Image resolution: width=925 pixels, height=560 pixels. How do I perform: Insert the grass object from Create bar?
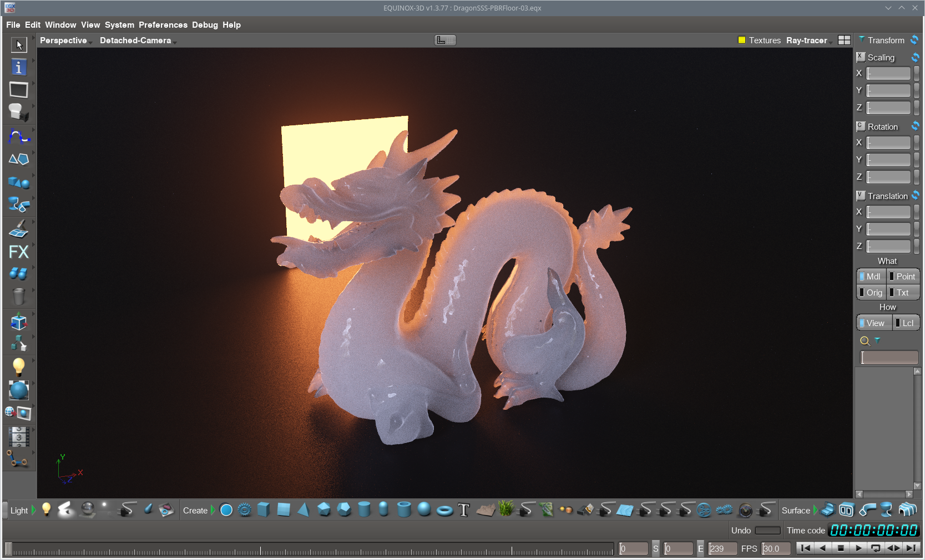click(506, 509)
